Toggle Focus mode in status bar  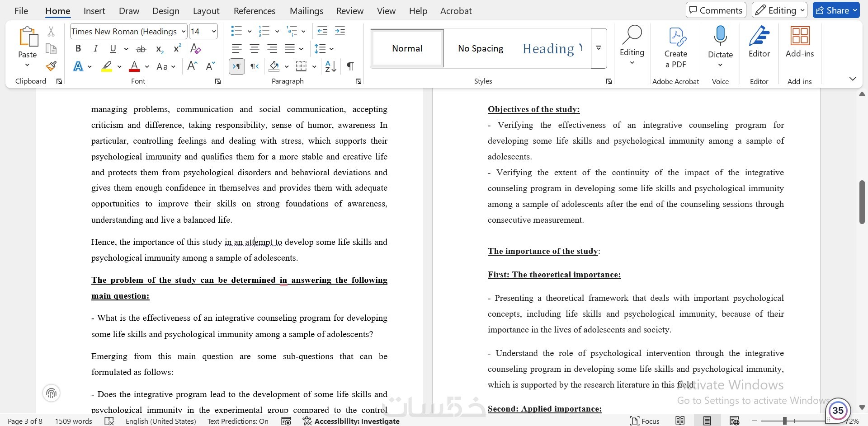click(645, 421)
